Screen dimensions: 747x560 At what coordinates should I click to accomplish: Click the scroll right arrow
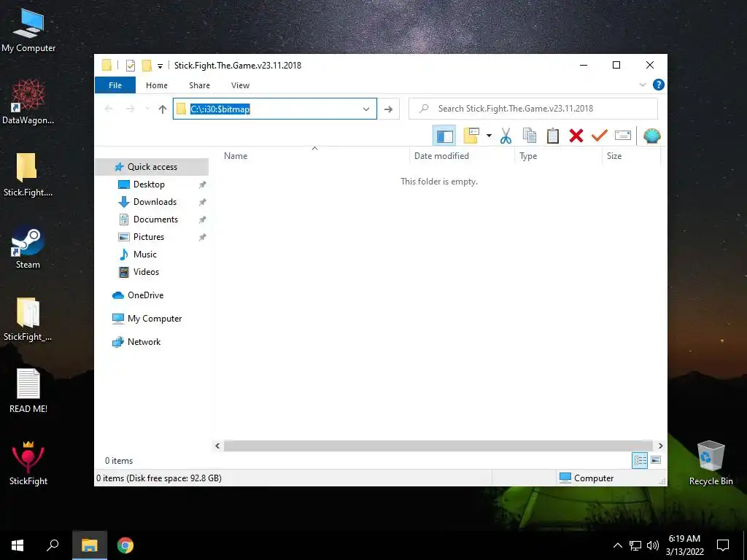660,446
